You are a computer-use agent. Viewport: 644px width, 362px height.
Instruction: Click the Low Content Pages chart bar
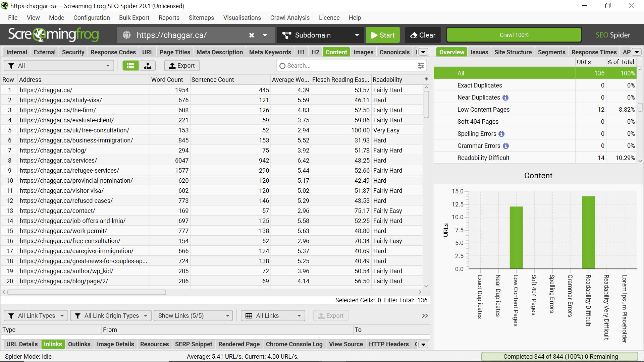pos(516,238)
